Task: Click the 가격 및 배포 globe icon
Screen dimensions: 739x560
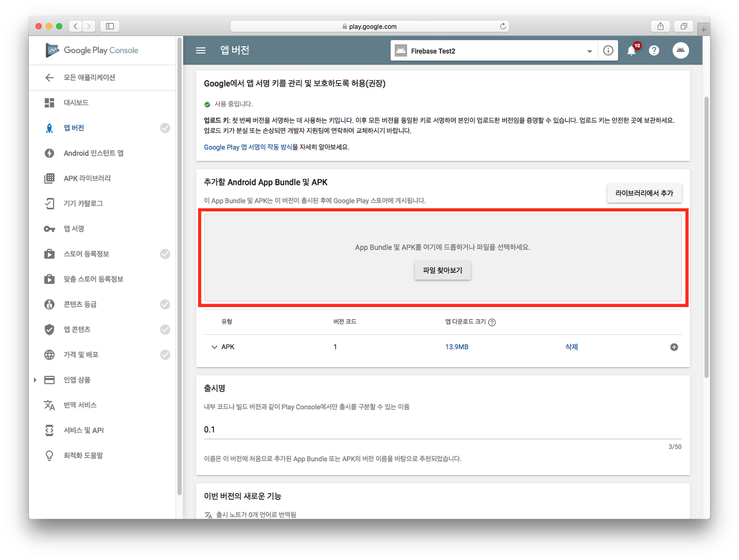Action: click(50, 354)
